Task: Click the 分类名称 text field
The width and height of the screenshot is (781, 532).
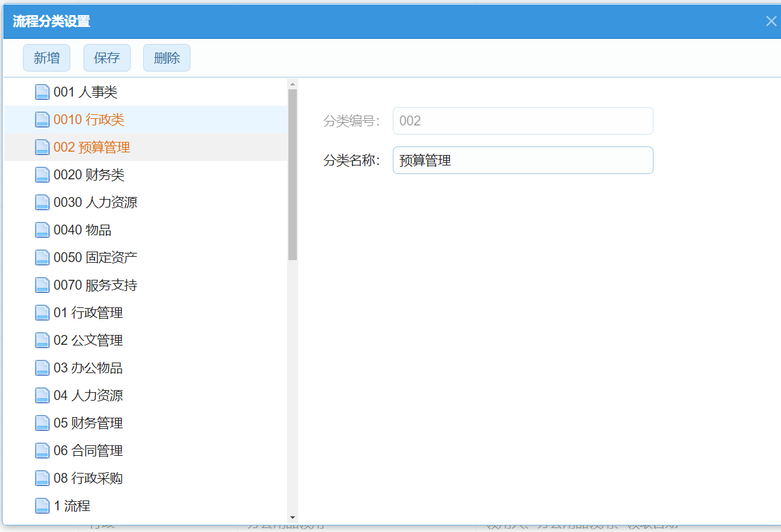Action: point(522,160)
